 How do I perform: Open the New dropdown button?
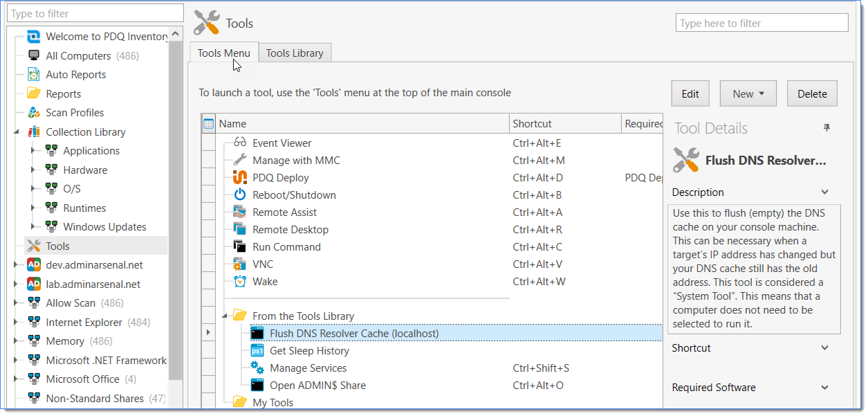748,94
